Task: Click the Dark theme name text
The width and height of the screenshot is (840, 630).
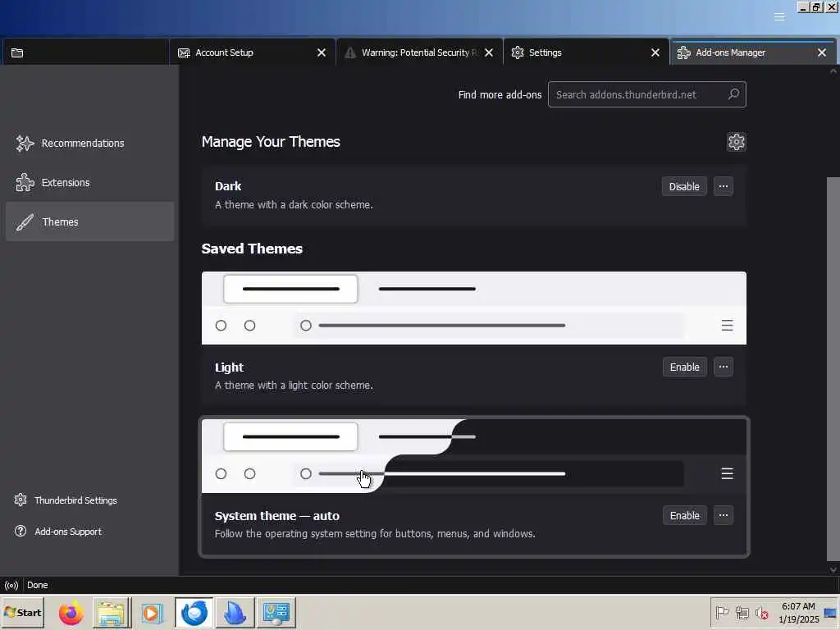Action: (228, 186)
